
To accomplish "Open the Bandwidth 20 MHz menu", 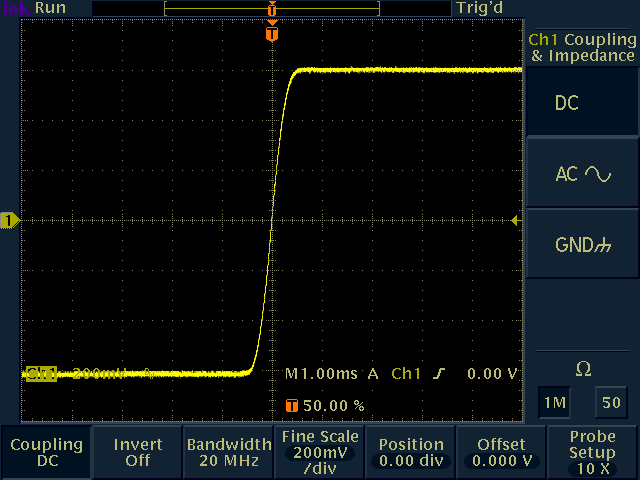I will click(228, 452).
